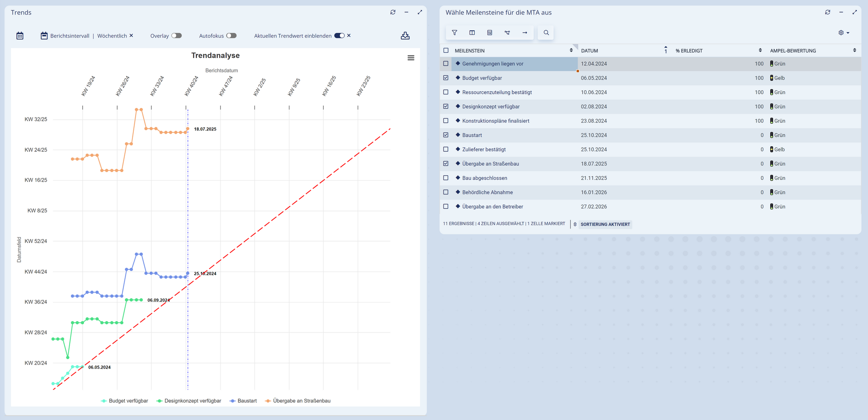The height and width of the screenshot is (420, 868).
Task: Enable the Autofokus switch
Action: click(231, 36)
